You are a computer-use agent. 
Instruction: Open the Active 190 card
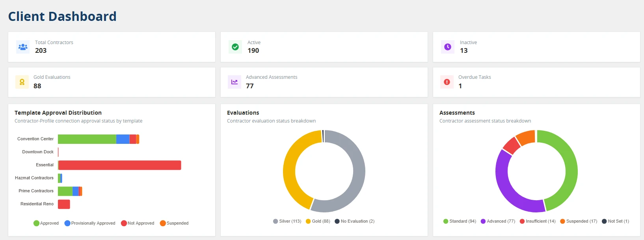pos(324,47)
